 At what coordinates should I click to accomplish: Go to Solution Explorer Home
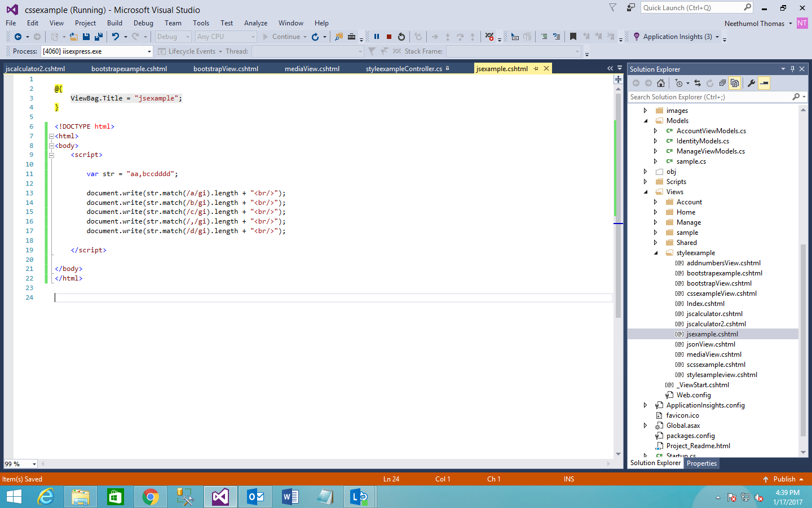point(661,83)
